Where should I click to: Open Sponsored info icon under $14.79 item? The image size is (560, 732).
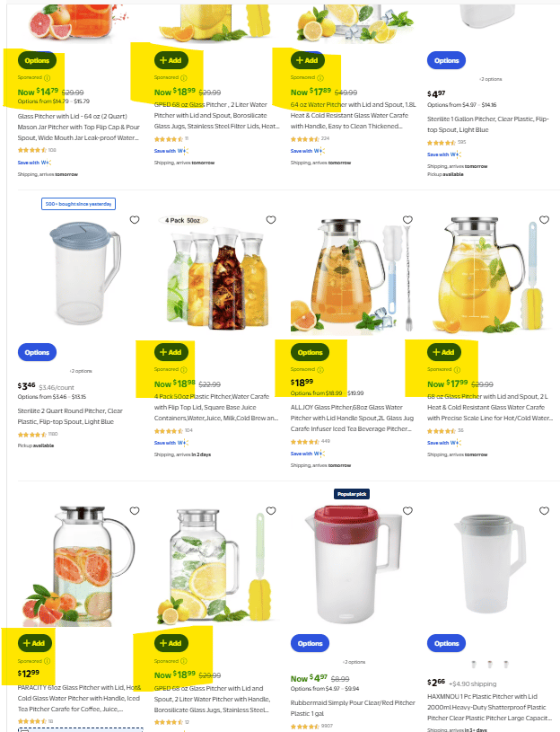47,78
